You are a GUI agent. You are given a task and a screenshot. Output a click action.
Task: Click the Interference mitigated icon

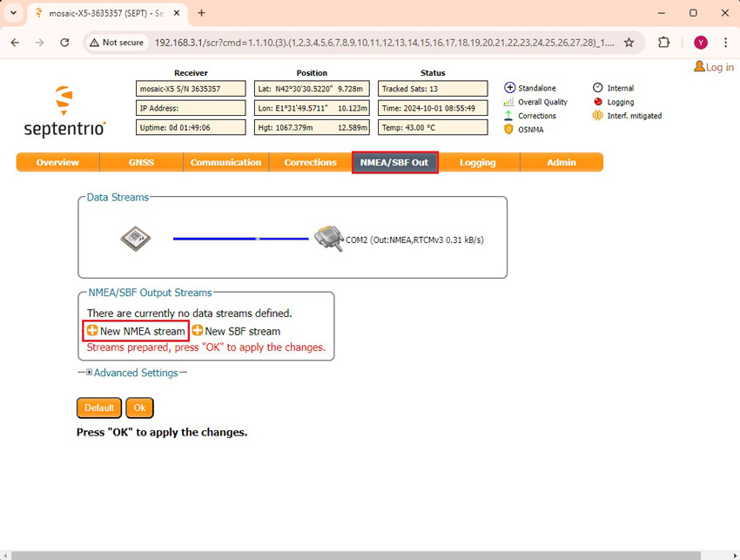pos(598,116)
